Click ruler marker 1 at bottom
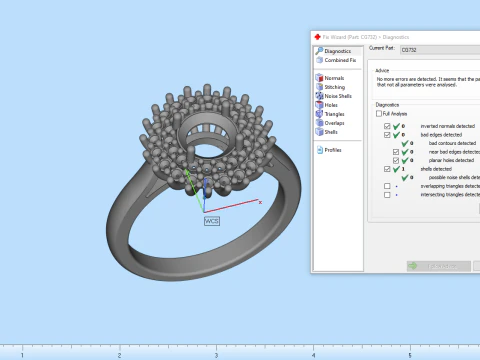This screenshot has height=360, width=480. [22, 355]
